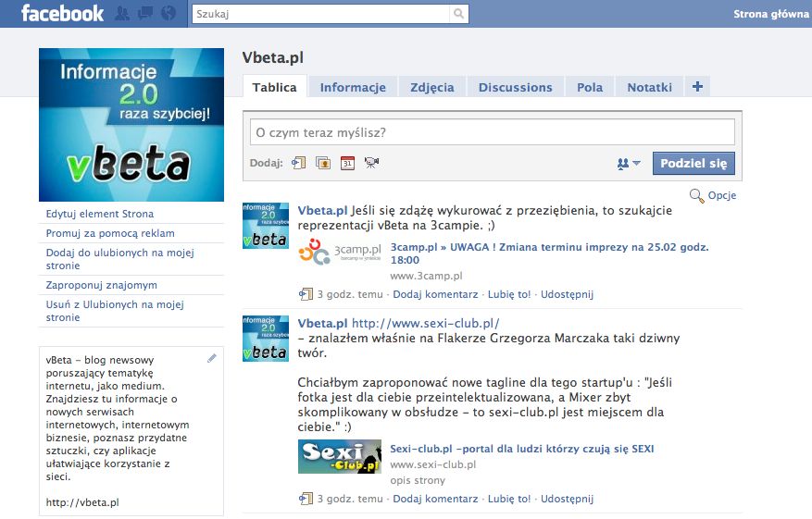Click the link icon beside 3camp post timestamp

(306, 294)
